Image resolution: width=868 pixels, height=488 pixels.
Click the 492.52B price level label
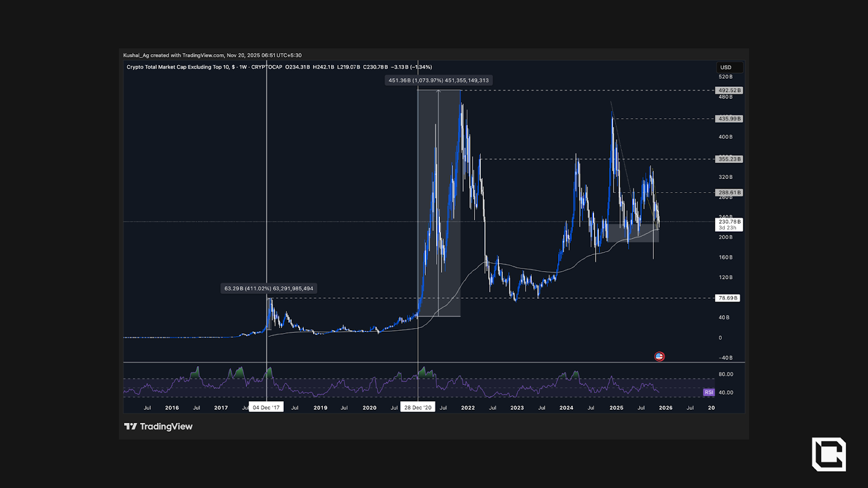tap(729, 91)
